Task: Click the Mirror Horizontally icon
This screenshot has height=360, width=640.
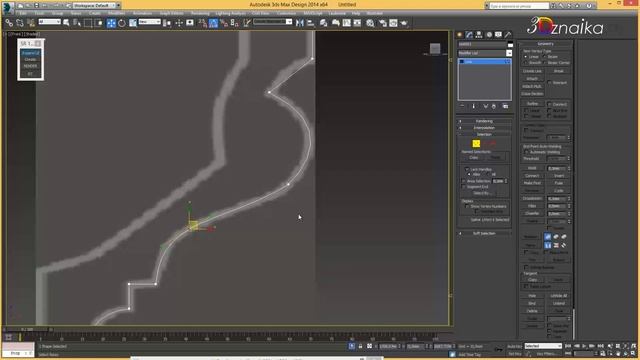Action: (x=548, y=245)
